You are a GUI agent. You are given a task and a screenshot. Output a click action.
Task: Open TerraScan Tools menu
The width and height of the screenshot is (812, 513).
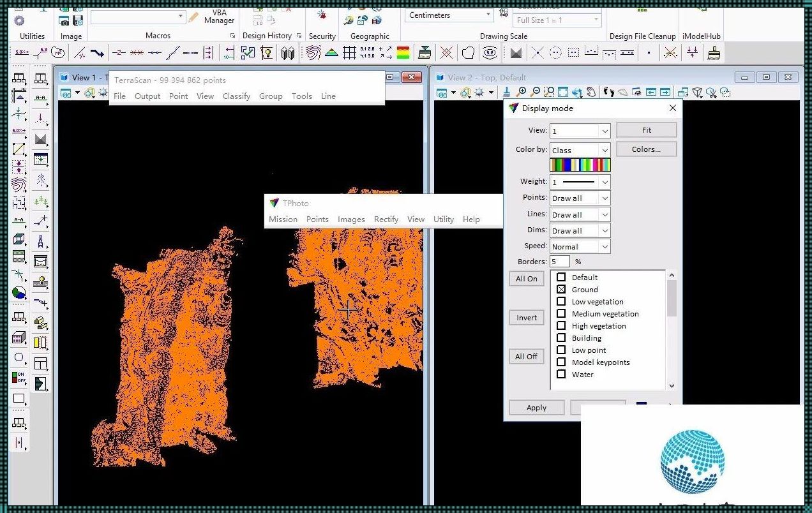click(302, 96)
